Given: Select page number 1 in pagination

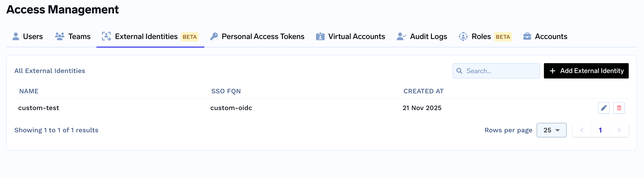Looking at the screenshot, I should [x=601, y=130].
